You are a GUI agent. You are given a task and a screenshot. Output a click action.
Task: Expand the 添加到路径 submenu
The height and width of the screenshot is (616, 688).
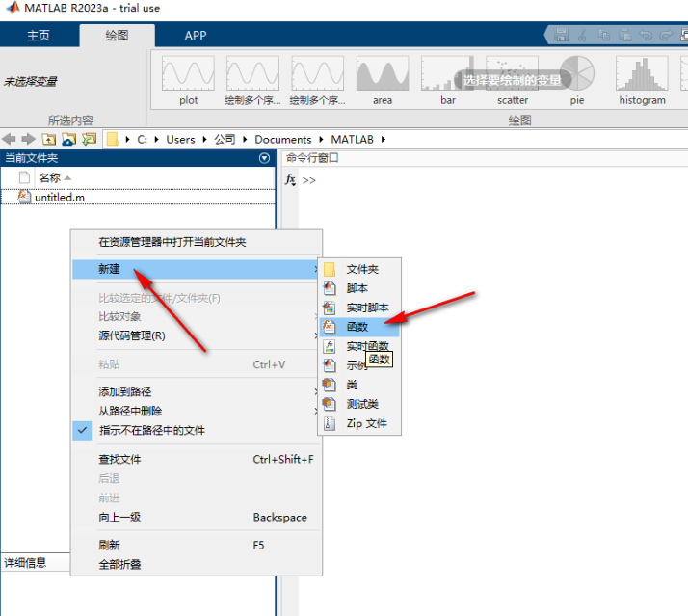point(197,391)
